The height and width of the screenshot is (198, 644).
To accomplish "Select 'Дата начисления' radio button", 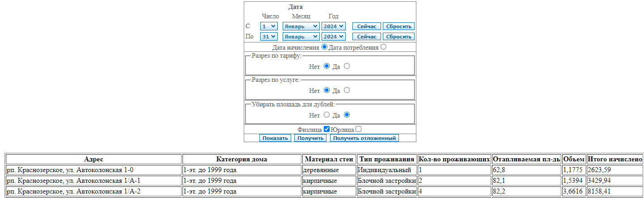I will tap(324, 47).
